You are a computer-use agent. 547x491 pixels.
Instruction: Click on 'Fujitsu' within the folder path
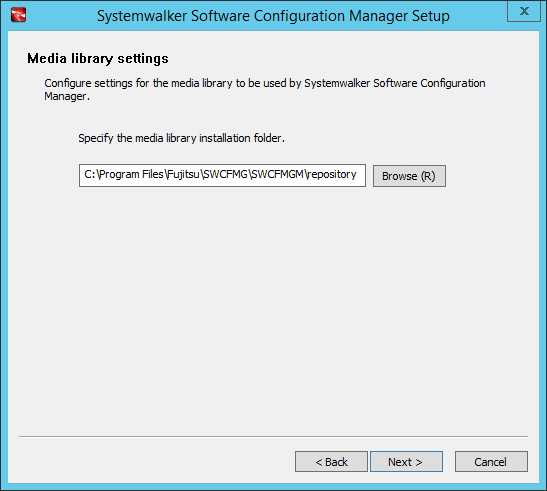pos(183,174)
